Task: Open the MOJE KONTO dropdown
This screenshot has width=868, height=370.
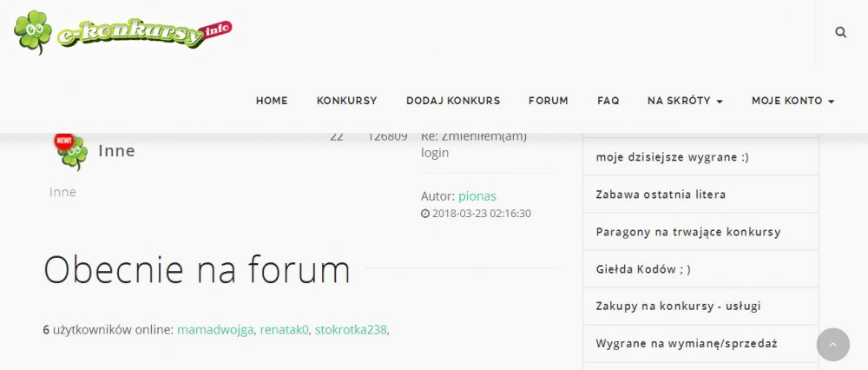Action: [x=792, y=101]
